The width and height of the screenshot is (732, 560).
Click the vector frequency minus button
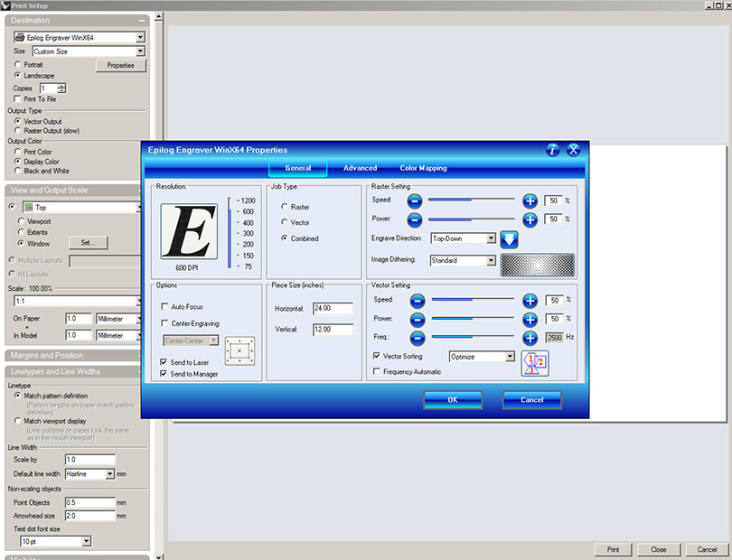(x=418, y=339)
